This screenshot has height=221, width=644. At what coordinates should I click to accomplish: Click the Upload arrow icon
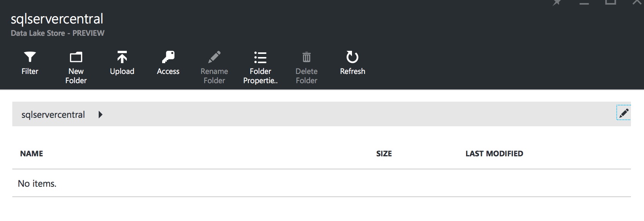point(122,57)
